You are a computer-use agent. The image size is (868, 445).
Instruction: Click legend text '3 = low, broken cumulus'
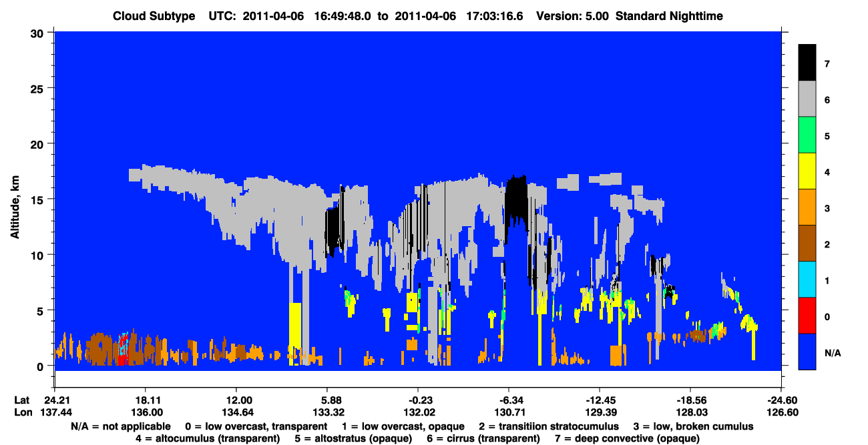[694, 426]
